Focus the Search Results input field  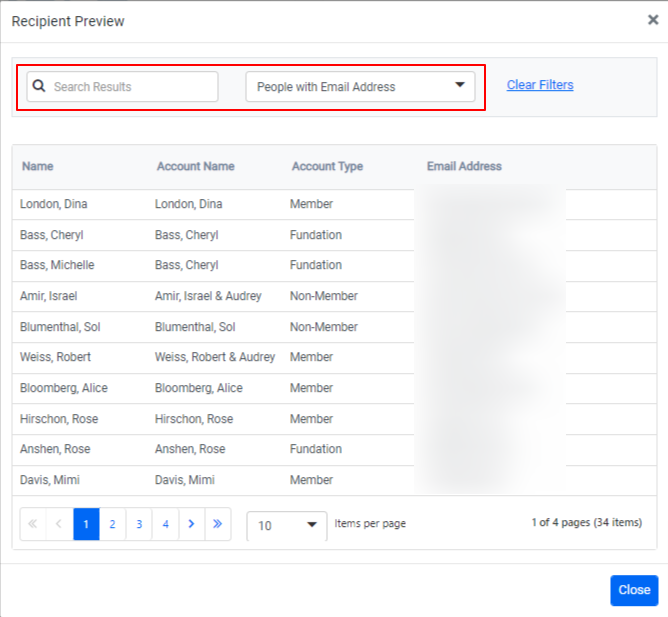pyautogui.click(x=122, y=86)
